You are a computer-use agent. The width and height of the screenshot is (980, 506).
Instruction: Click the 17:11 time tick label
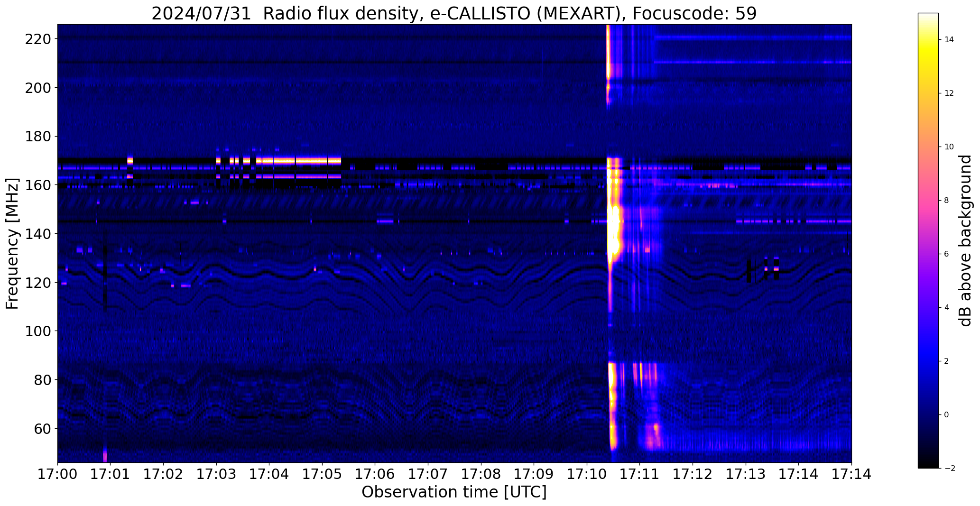coord(640,474)
